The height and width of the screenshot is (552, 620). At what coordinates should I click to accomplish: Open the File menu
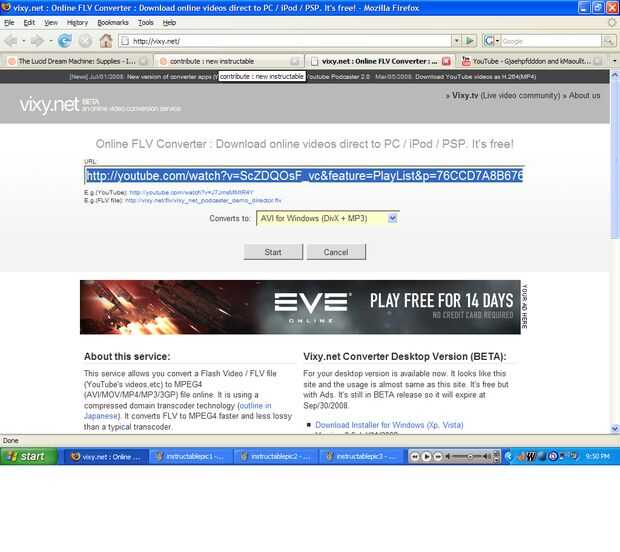(9, 23)
